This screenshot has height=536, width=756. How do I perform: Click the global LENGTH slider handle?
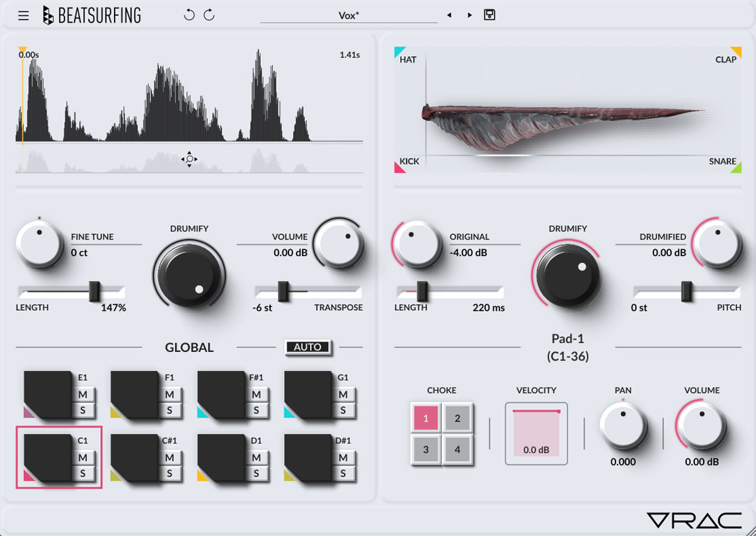(x=94, y=291)
